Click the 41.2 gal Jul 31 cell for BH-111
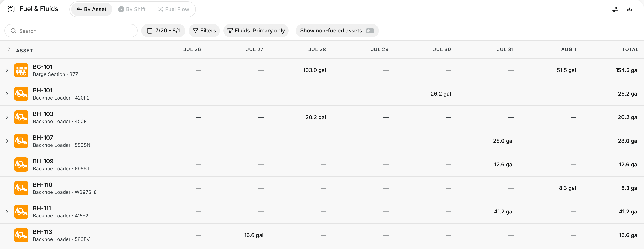Screen dimensions: 644x249 [504, 211]
